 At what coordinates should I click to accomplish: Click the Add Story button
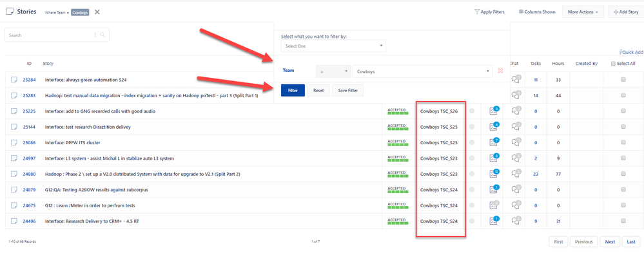coord(626,12)
